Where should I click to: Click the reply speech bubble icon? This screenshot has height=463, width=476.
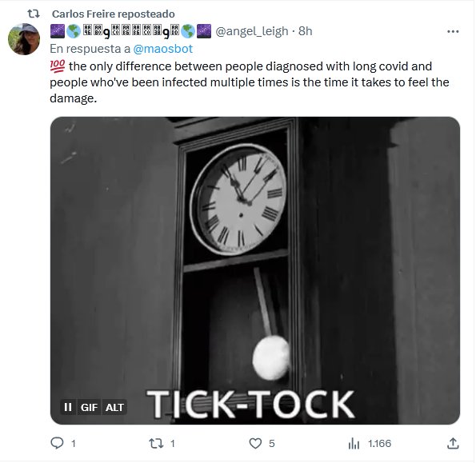pos(57,444)
